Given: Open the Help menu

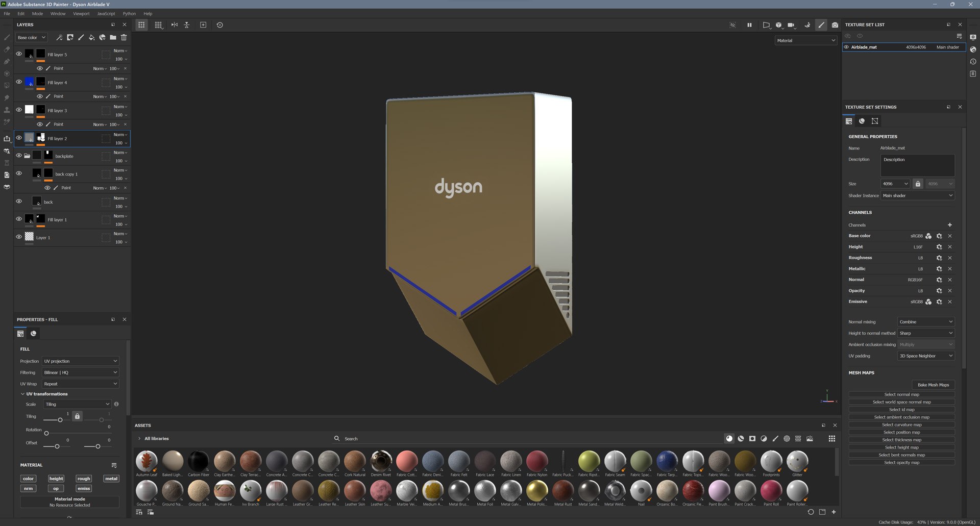Looking at the screenshot, I should 148,14.
